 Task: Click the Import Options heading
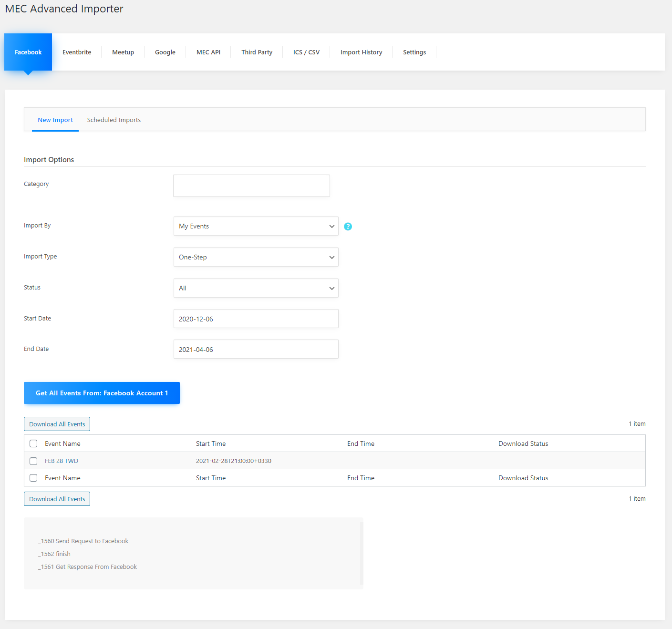tap(49, 160)
